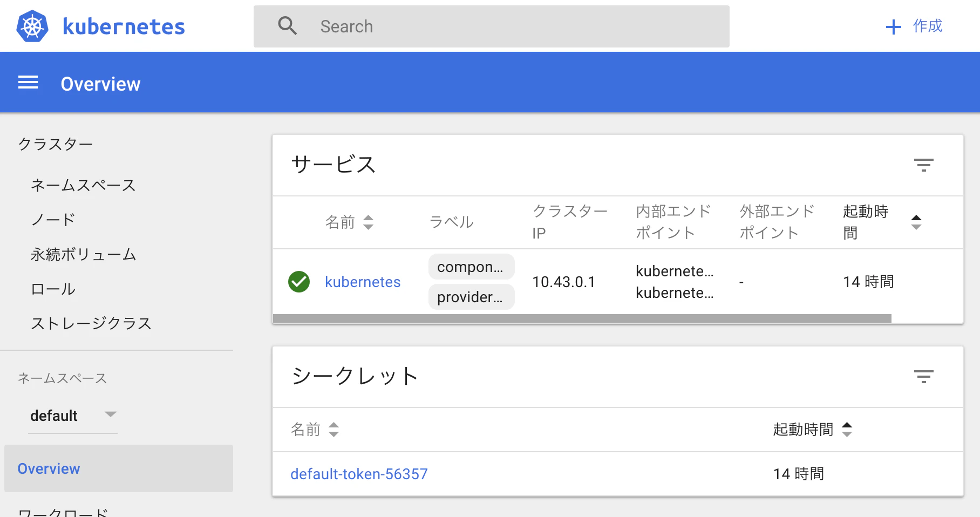This screenshot has height=517, width=980.
Task: Open the ストレージクラス page
Action: point(92,323)
